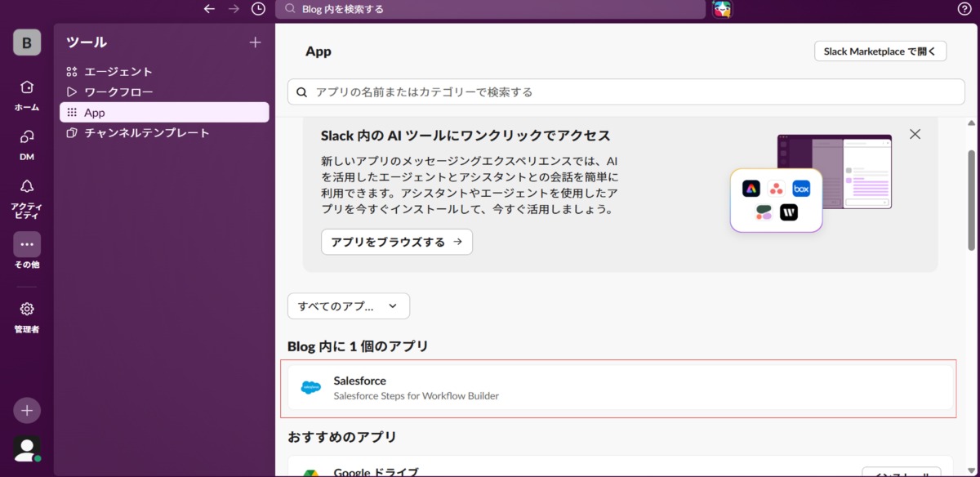Click the plus next to ツール
Viewport: 980px width, 477px height.
point(255,42)
